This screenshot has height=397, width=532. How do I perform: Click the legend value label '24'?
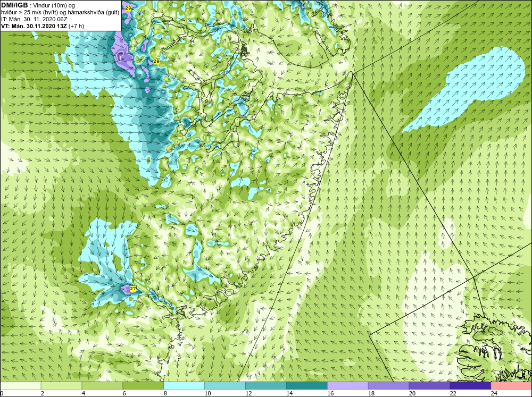click(494, 393)
